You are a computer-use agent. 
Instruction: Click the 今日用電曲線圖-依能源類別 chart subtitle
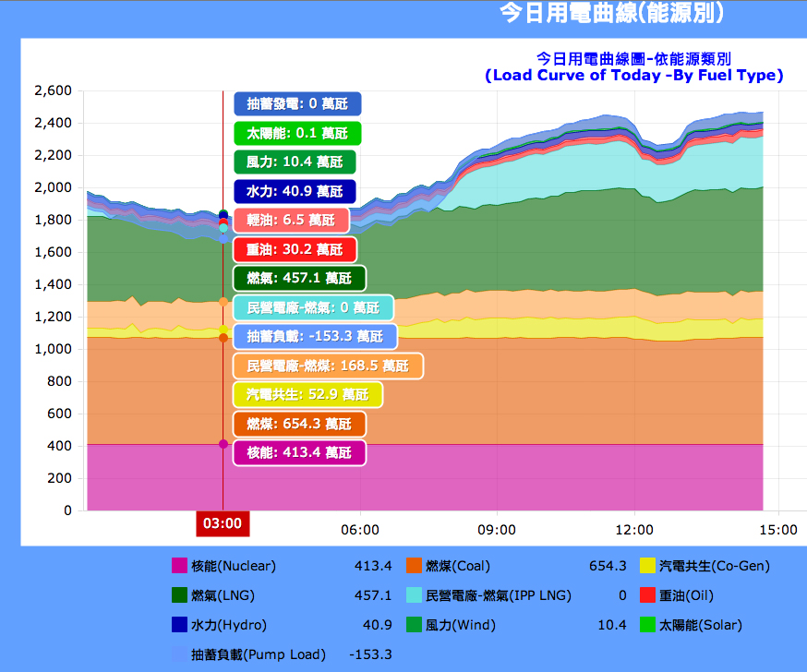coord(634,59)
